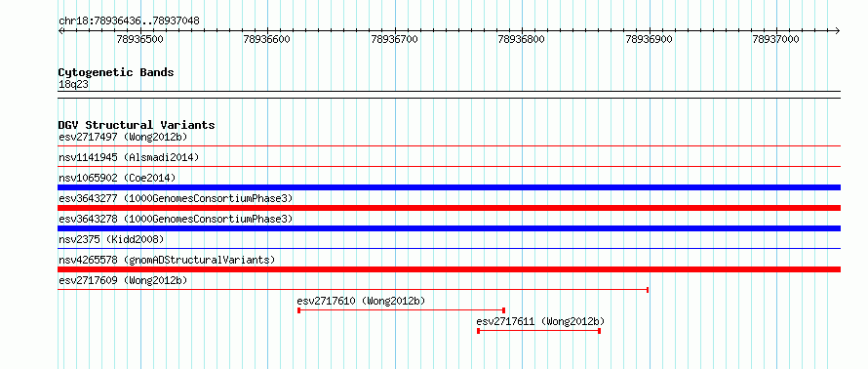The height and width of the screenshot is (369, 868).
Task: Click the nsv4265578 gnomAD variant label
Action: (x=167, y=260)
